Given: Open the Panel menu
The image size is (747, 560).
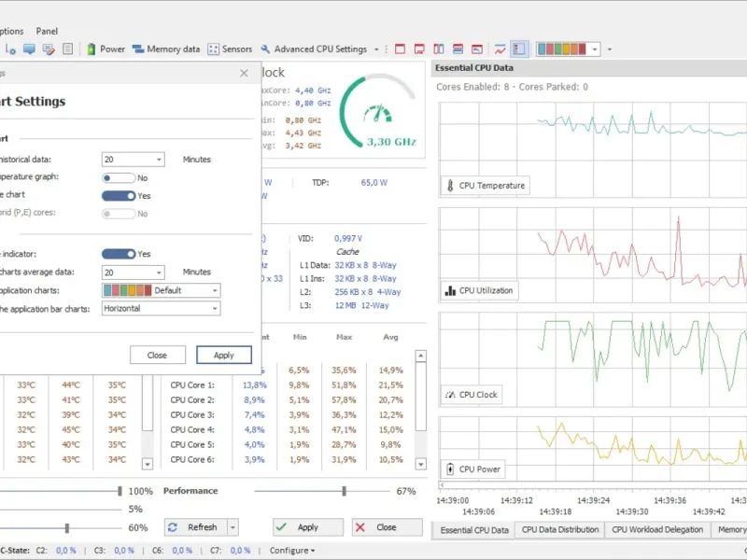Looking at the screenshot, I should point(47,31).
